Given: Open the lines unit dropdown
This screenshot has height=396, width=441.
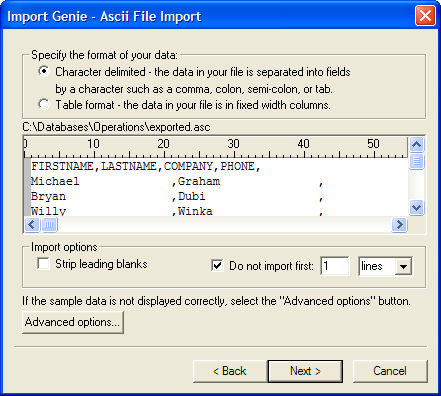Looking at the screenshot, I should pyautogui.click(x=403, y=266).
